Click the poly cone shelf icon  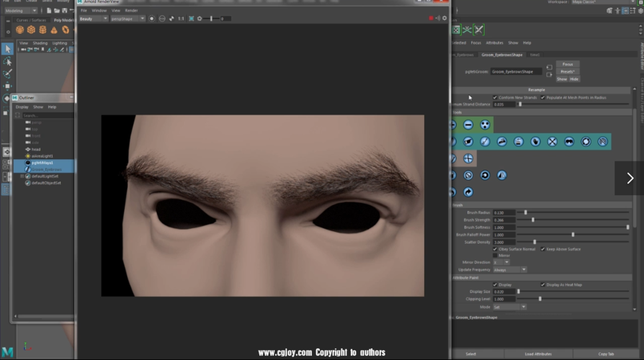pos(55,30)
